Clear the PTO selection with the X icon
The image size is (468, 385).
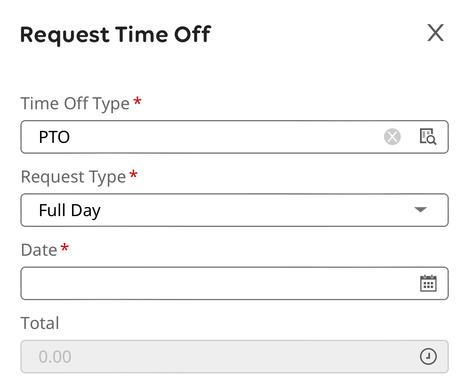click(392, 137)
